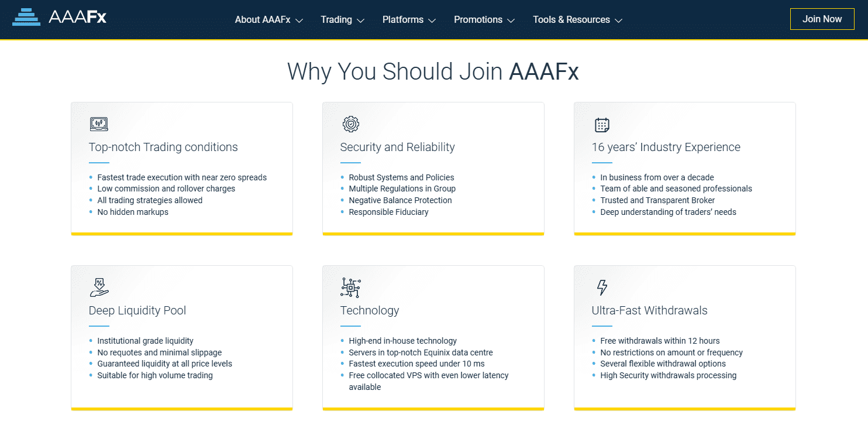
Task: Click the trading monitor icon above Top-notch Trading conditions
Action: pos(99,124)
